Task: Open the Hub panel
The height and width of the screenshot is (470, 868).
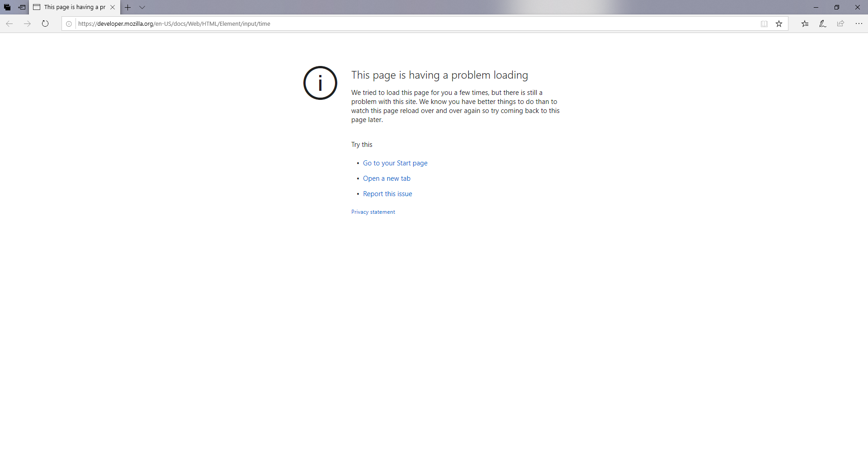Action: (x=805, y=23)
